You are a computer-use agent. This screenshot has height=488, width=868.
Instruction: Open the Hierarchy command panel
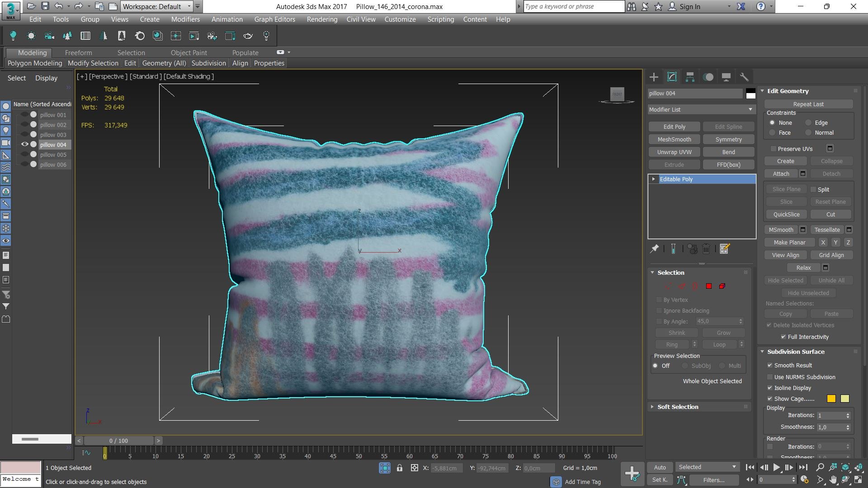690,77
